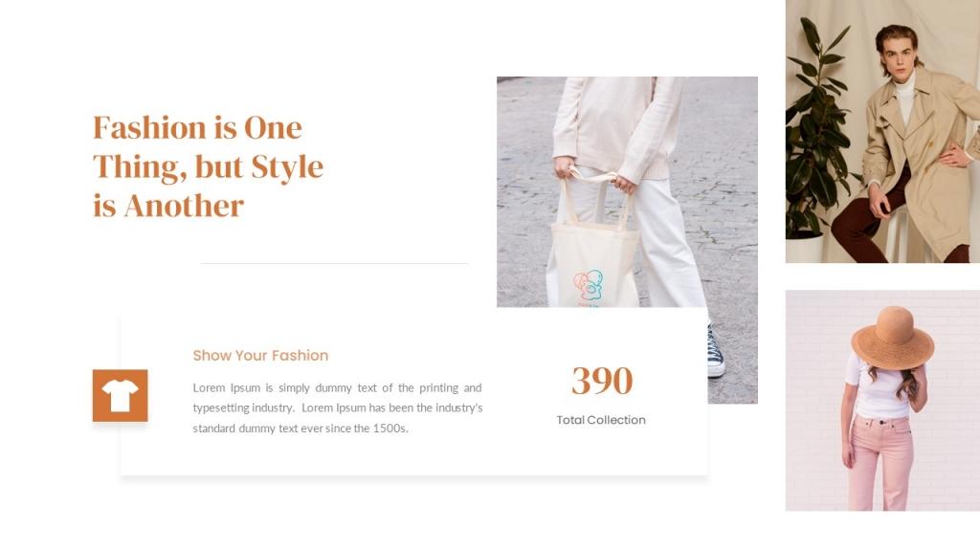Select the "Fashion is One" heading line

(x=197, y=128)
